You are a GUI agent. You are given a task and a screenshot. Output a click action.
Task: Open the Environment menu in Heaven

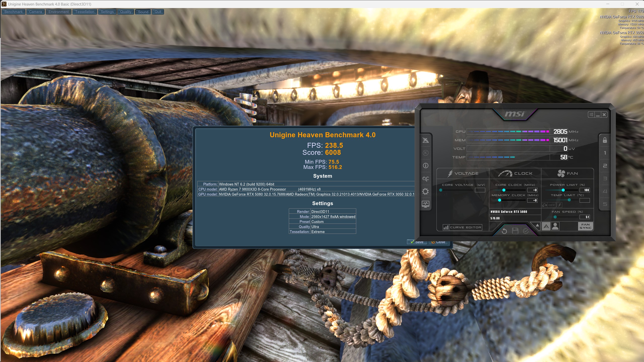pyautogui.click(x=59, y=12)
